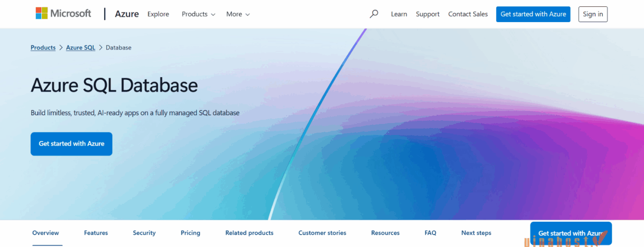Expand the More dropdown

(238, 14)
